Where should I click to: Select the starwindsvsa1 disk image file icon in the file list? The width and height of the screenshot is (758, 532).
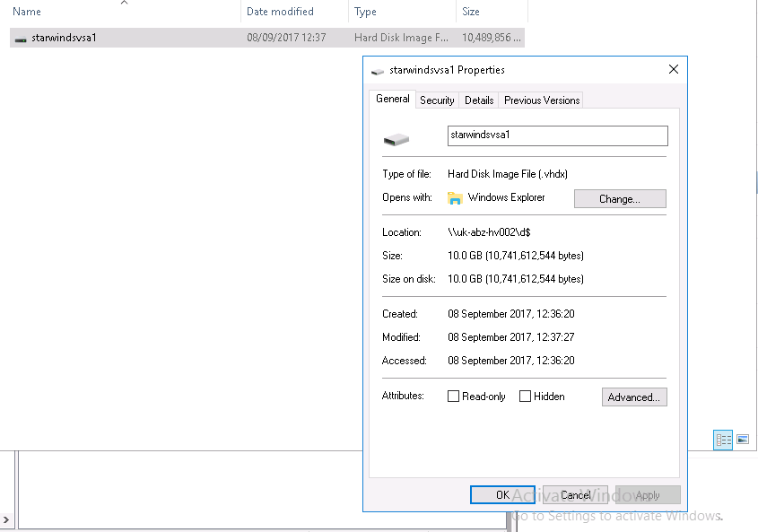[21, 39]
